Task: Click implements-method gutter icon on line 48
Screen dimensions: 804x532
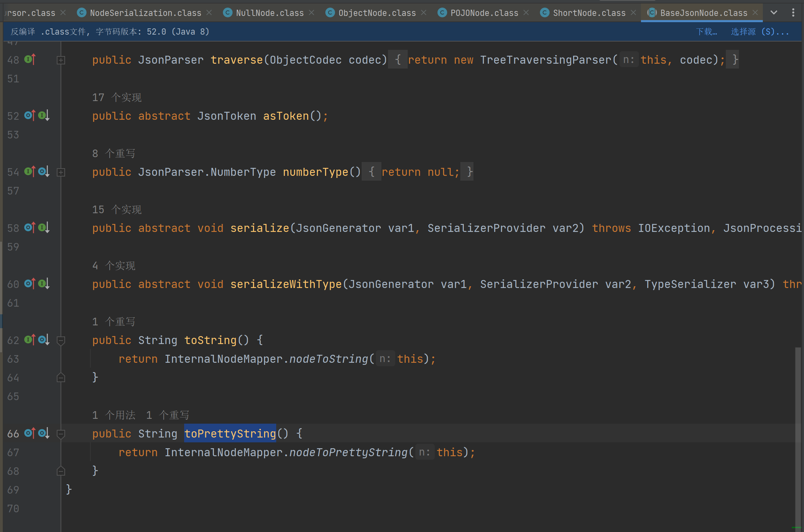Action: click(30, 60)
